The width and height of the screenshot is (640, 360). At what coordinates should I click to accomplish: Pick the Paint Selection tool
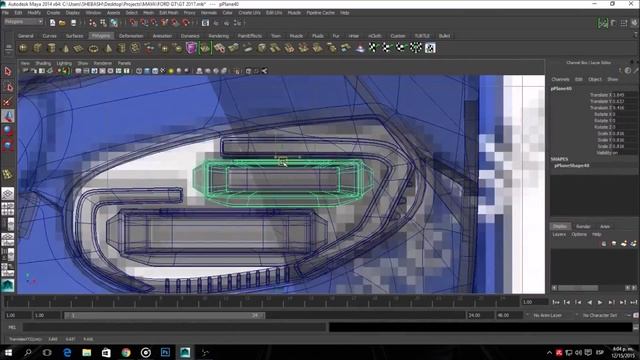[8, 102]
